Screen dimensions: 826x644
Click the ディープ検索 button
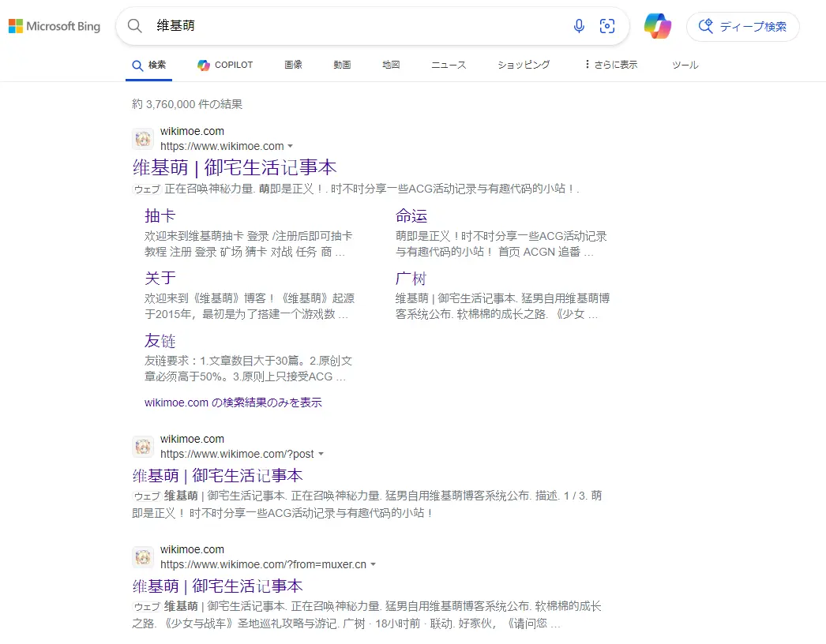(742, 26)
